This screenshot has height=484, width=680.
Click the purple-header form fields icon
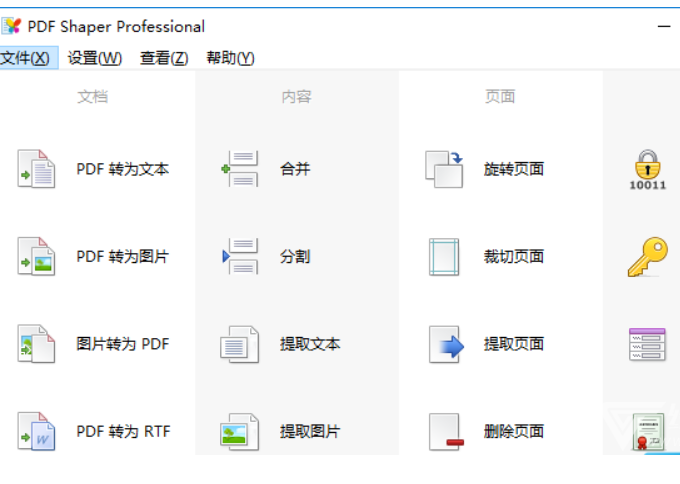(647, 344)
